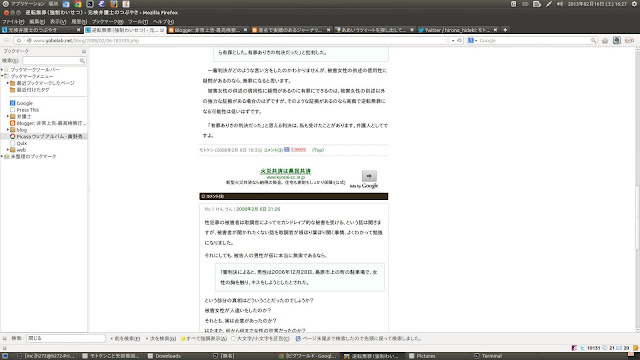The width and height of the screenshot is (640, 360).
Task: Open the search engine selector dropdown
Action: click(473, 40)
